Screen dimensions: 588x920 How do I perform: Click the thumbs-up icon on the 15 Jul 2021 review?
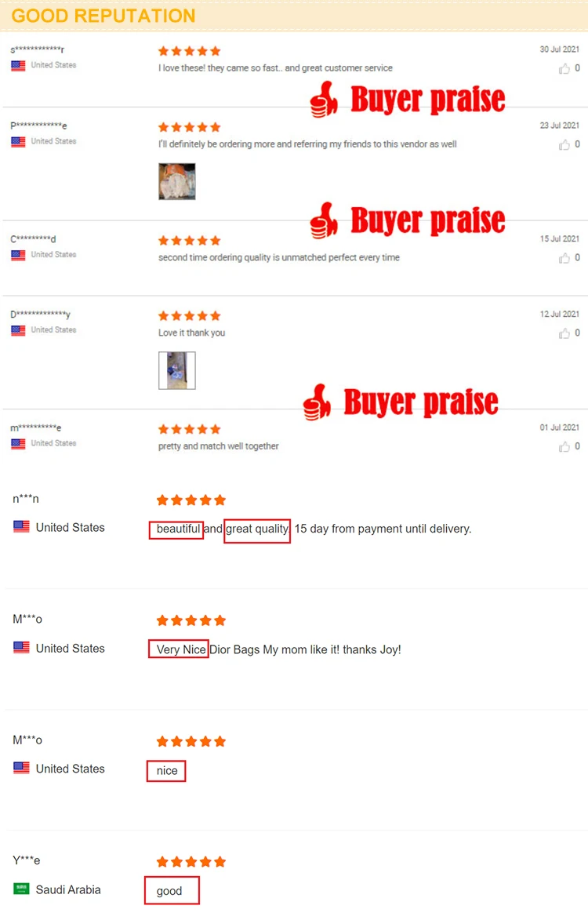click(564, 258)
